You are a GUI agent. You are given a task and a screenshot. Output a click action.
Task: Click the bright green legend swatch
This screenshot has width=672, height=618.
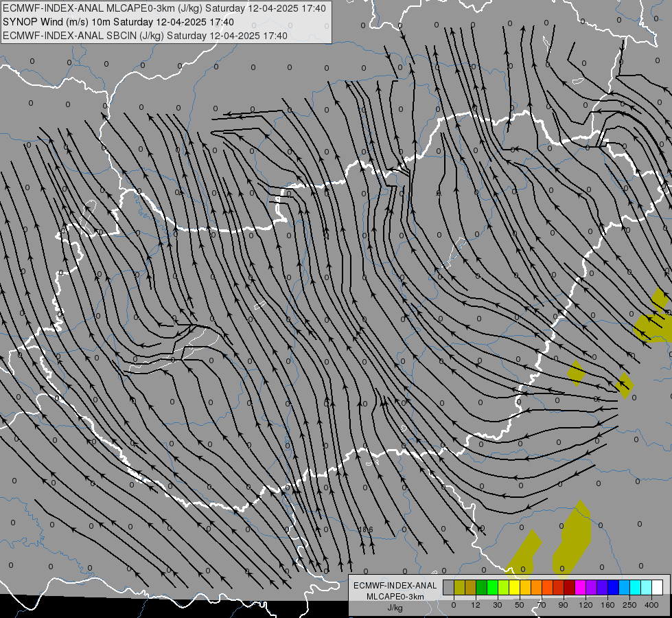pyautogui.click(x=492, y=588)
